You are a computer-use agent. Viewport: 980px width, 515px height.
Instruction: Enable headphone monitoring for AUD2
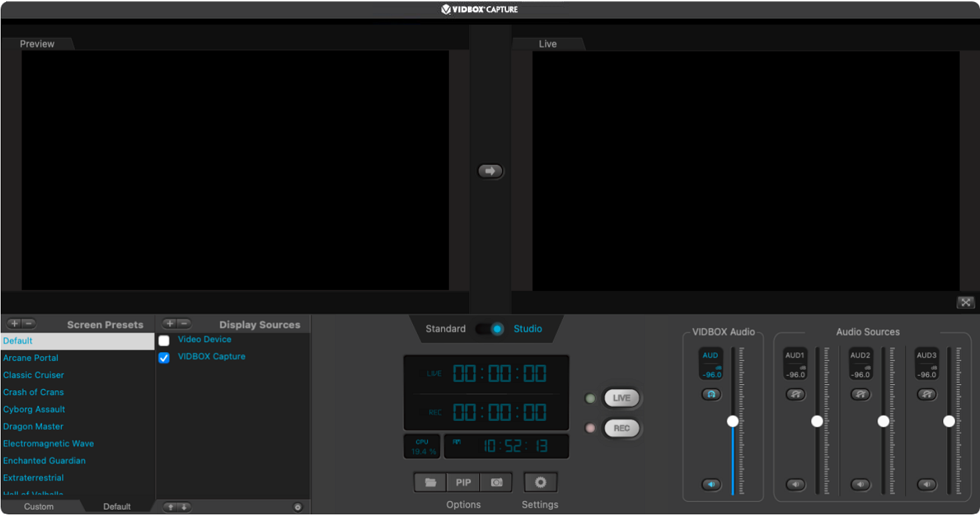pos(861,394)
